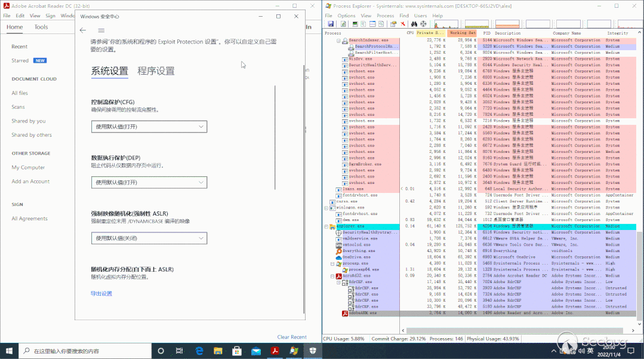Open the DEP setting dropdown

pyautogui.click(x=149, y=182)
